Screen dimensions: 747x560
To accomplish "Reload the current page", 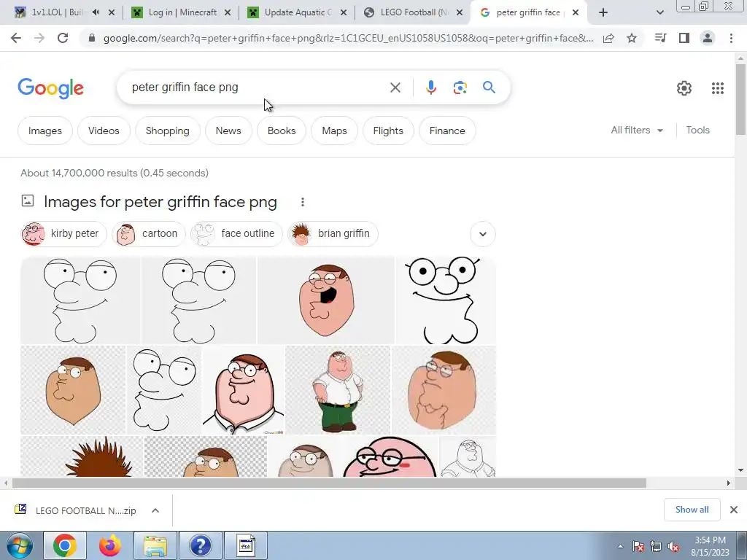I will pyautogui.click(x=63, y=38).
